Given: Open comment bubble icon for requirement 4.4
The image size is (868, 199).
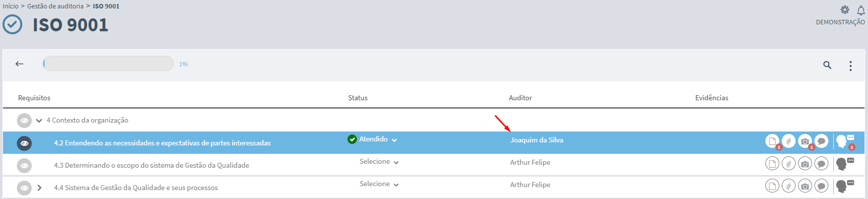Looking at the screenshot, I should tap(821, 186).
